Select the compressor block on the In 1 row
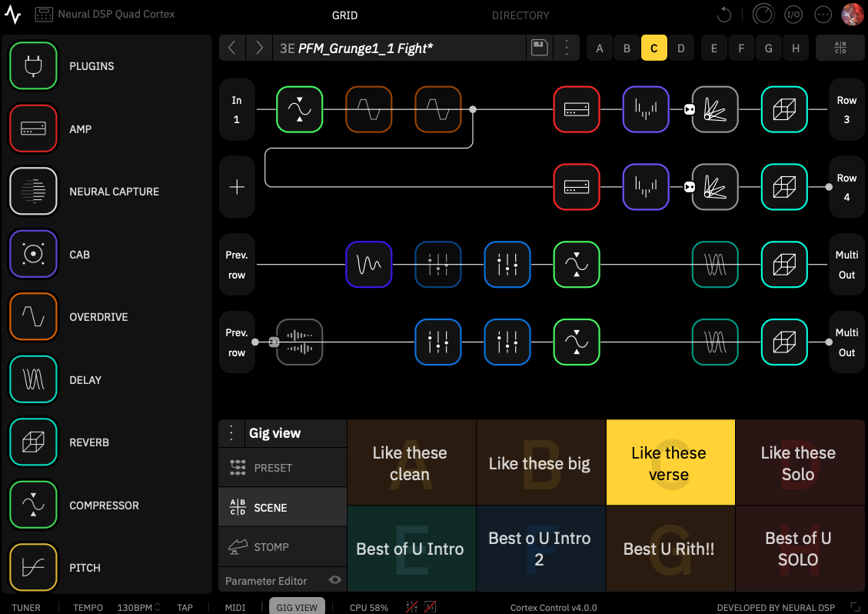Screen dimensions: 868x614 coord(300,109)
